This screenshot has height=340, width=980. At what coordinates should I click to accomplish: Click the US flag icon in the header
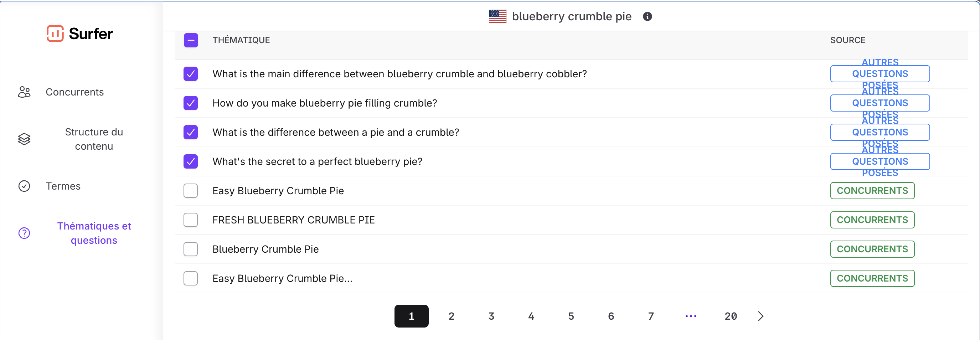(497, 17)
